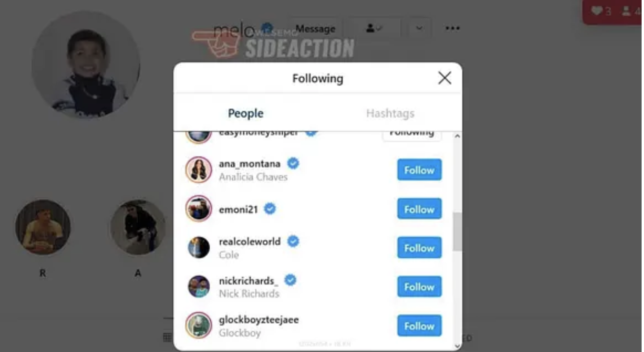This screenshot has width=644, height=352.
Task: Click the following list scrollbar thumb
Action: pyautogui.click(x=457, y=232)
